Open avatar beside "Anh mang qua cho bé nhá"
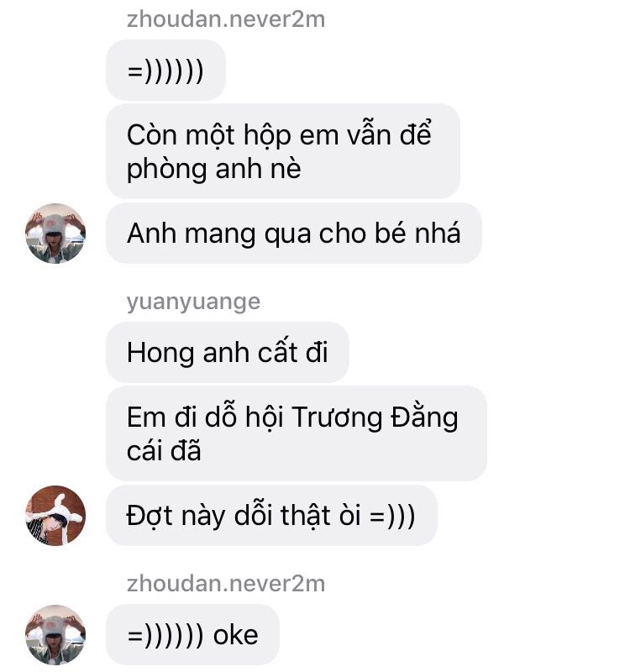The image size is (630, 672). tap(55, 234)
